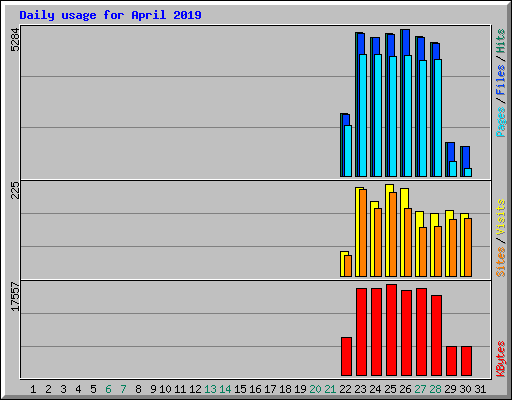Screen dimensions: 512x400
Task: Click the 'Files' legend label
Action: coord(501,80)
